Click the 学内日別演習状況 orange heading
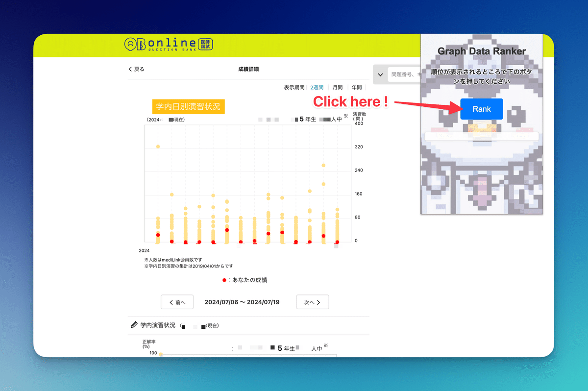The image size is (588, 391). 188,106
